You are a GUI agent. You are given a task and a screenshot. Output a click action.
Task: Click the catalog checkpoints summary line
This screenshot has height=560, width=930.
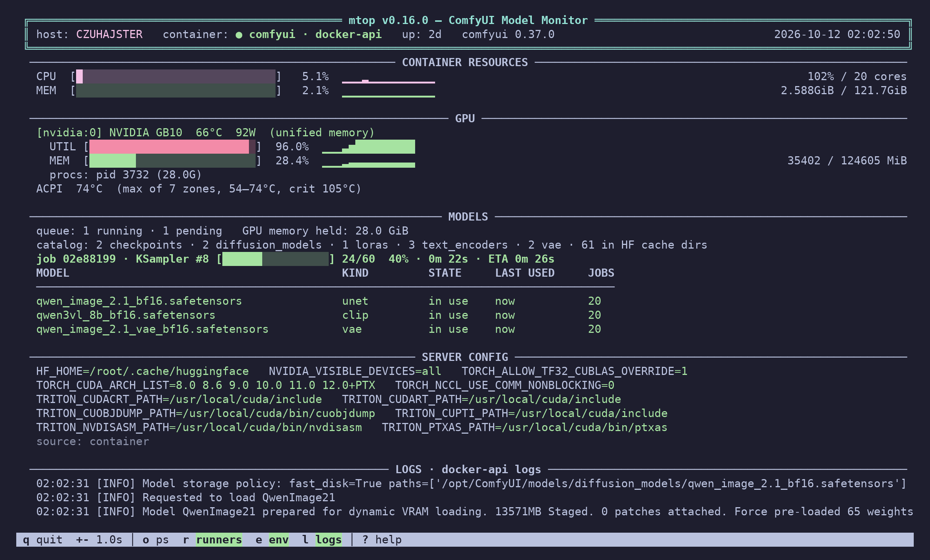pyautogui.click(x=372, y=245)
